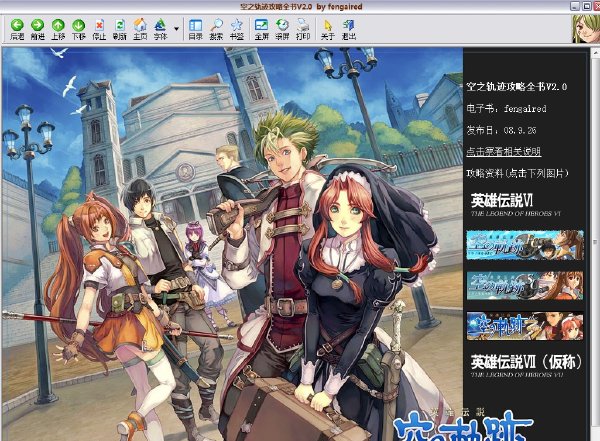600x441 pixels.
Task: Open the first 空の軌跡 FC banner
Action: [x=525, y=245]
